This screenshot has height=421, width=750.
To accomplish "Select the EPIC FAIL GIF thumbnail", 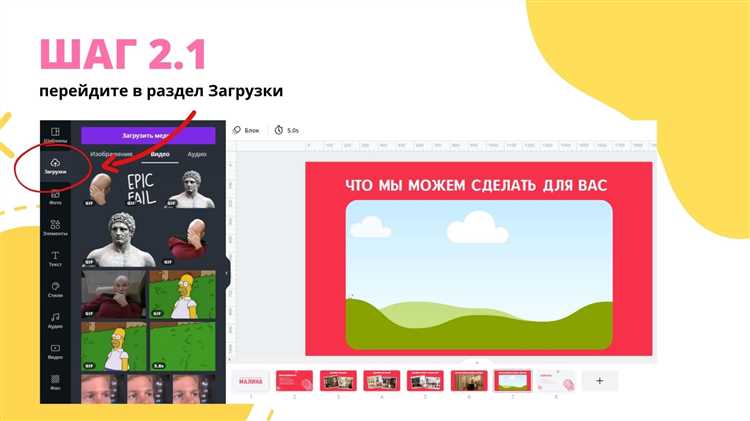I will coord(141,189).
